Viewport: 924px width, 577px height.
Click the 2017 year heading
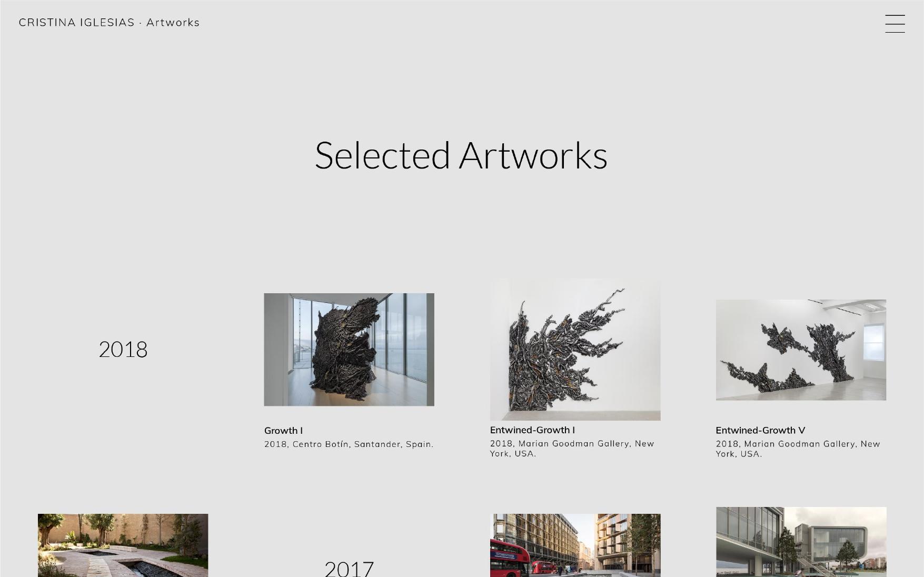pyautogui.click(x=349, y=569)
